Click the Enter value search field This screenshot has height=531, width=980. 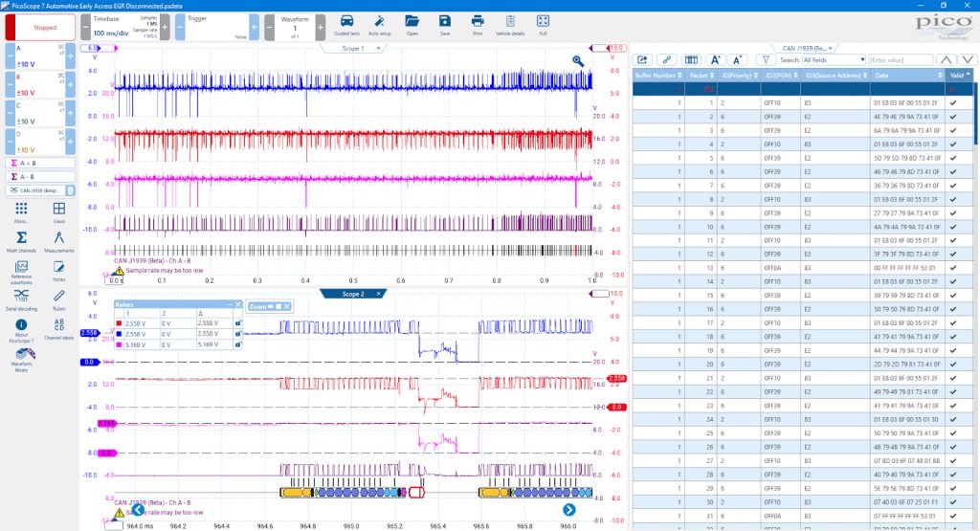901,60
